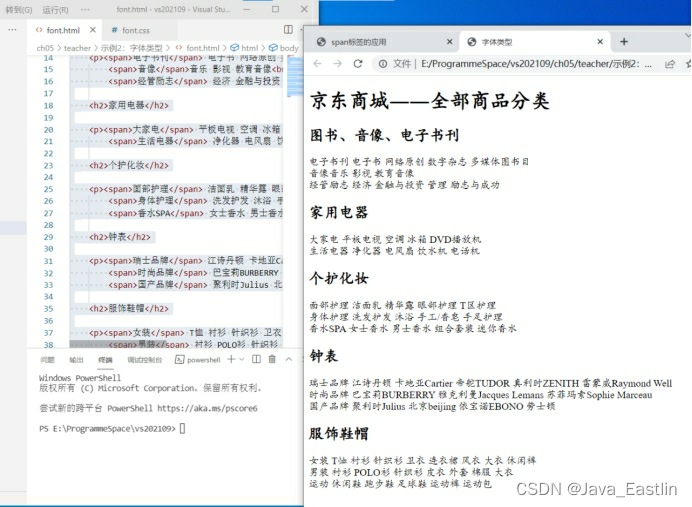692x507 pixels.
Task: Open the 调试控制台 panel tab
Action: pyautogui.click(x=145, y=360)
